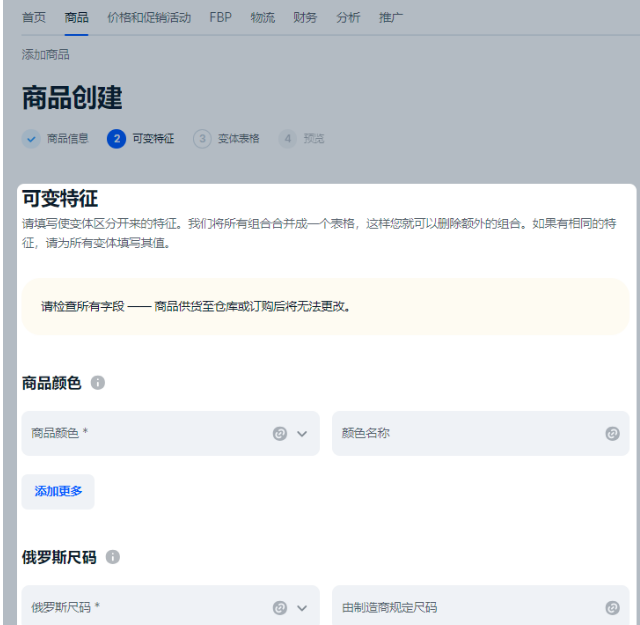Viewport: 640px width, 625px height.
Task: Show info tooltip next to 商品颜色 heading
Action: coord(98,383)
